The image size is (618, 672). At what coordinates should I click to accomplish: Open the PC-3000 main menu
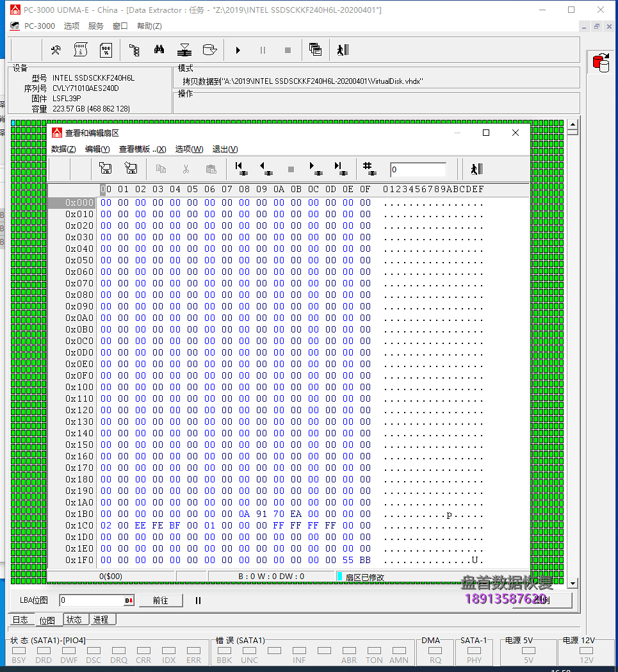pyautogui.click(x=40, y=26)
